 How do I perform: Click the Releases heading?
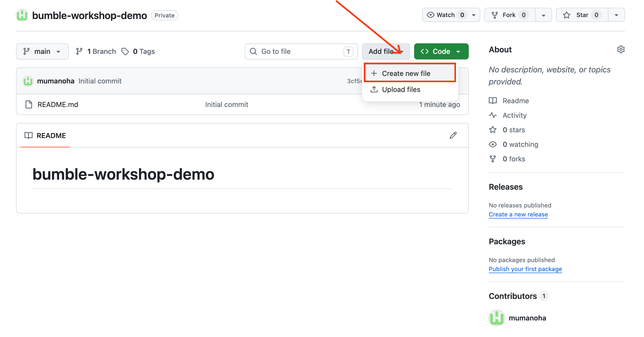[506, 187]
